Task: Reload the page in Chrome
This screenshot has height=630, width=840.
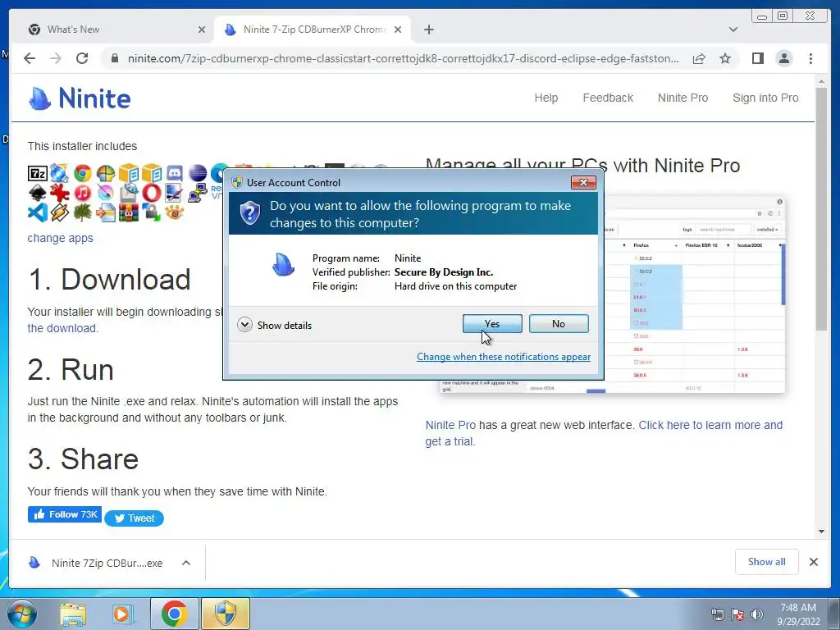Action: point(82,58)
